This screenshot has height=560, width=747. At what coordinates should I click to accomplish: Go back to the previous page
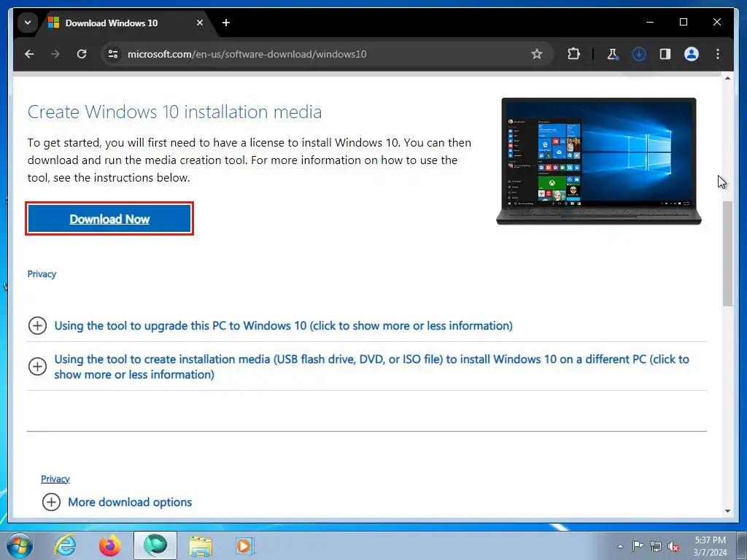tap(29, 54)
